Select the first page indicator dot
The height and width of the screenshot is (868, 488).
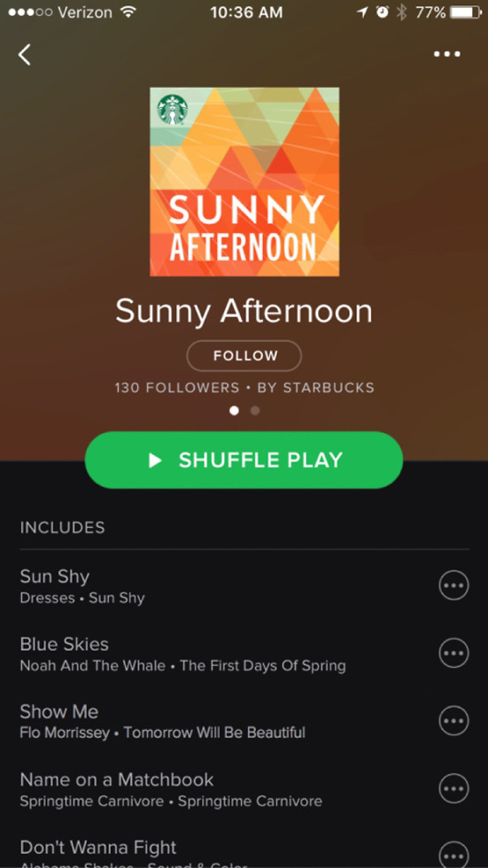click(x=234, y=411)
